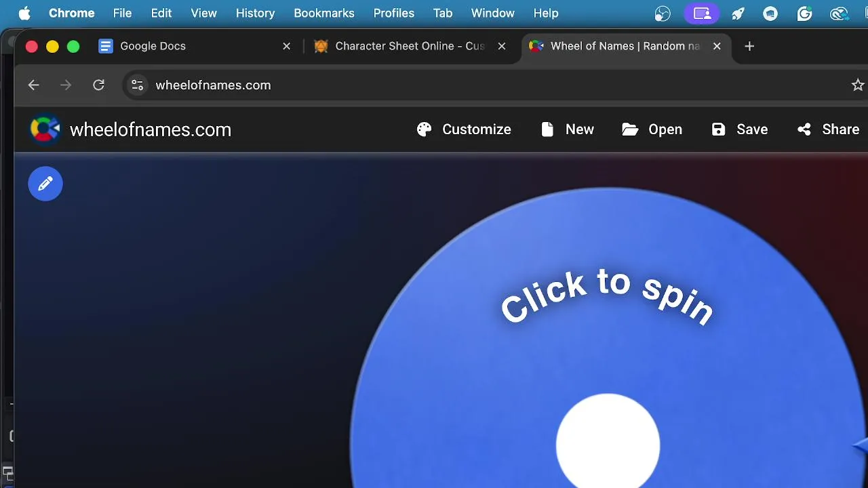Open the Customize options

point(464,129)
